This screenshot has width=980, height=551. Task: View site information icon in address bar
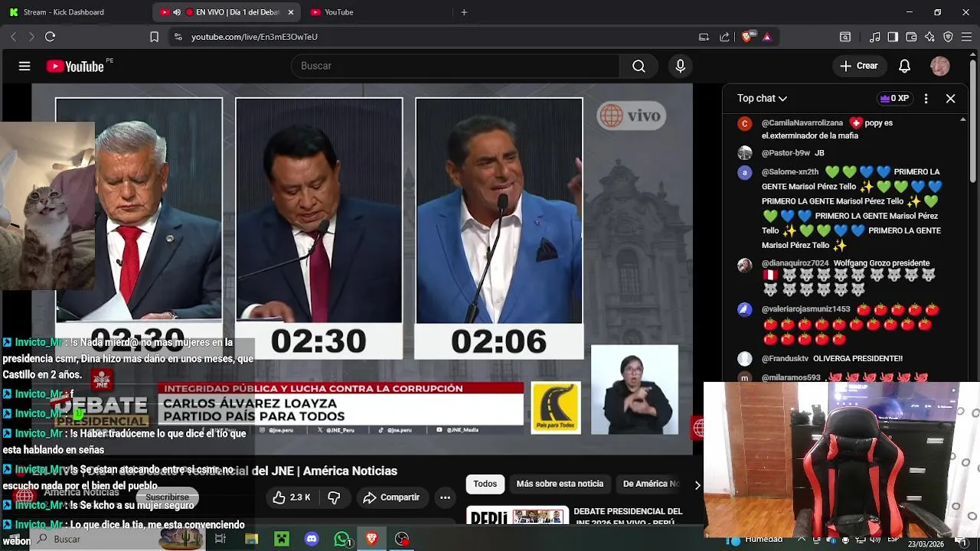[x=178, y=37]
